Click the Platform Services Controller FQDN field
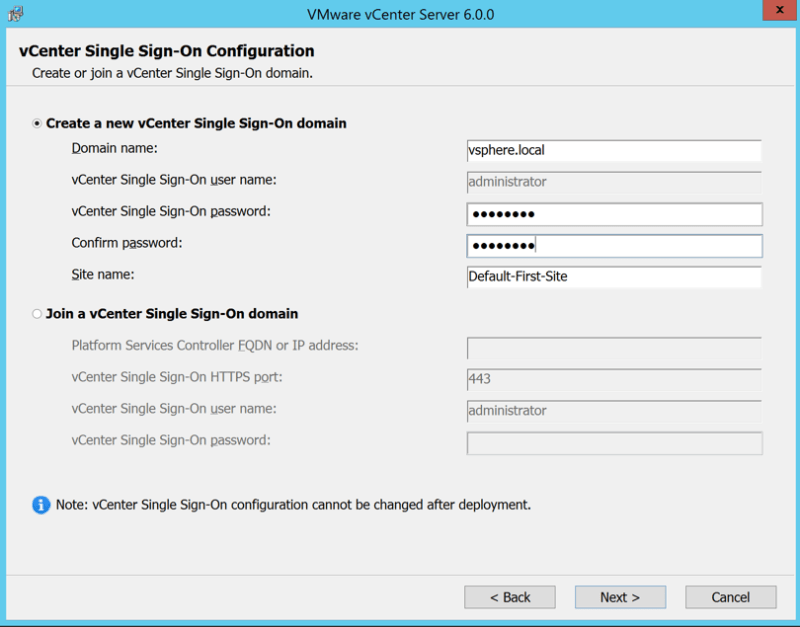The width and height of the screenshot is (800, 627). click(614, 348)
